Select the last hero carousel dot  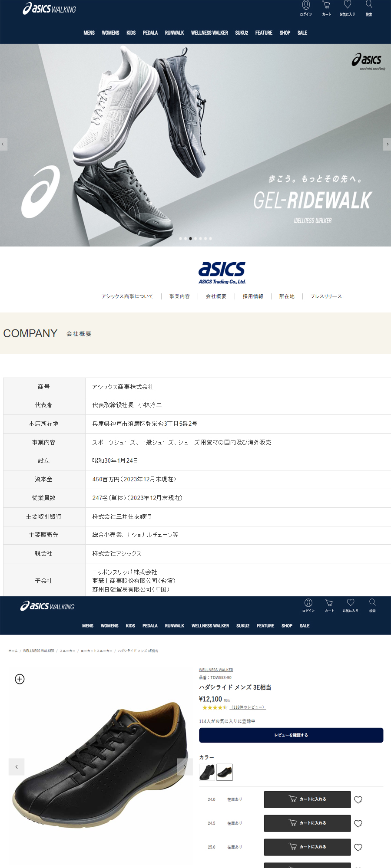(x=211, y=239)
